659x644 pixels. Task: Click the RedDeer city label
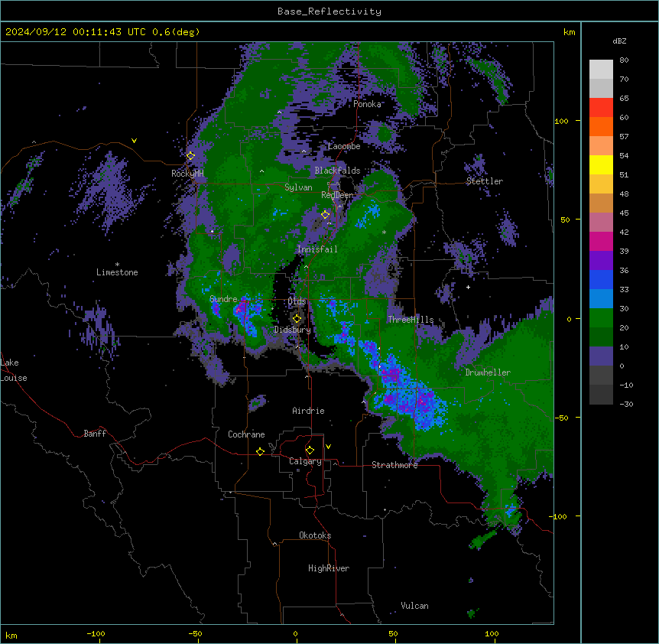tap(337, 195)
